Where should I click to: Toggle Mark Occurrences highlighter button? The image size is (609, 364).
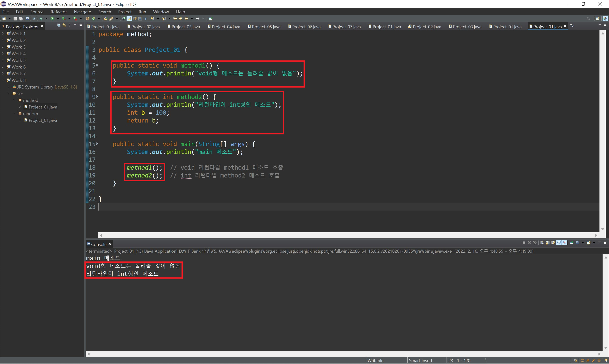(x=129, y=19)
